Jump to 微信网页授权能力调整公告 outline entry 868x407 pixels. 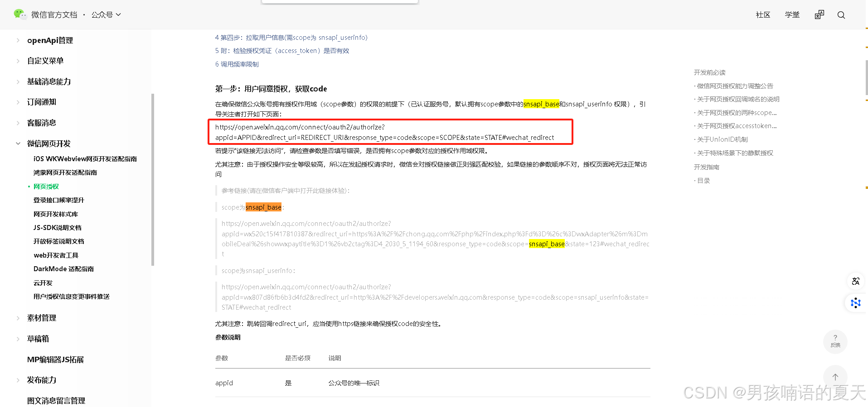735,86
